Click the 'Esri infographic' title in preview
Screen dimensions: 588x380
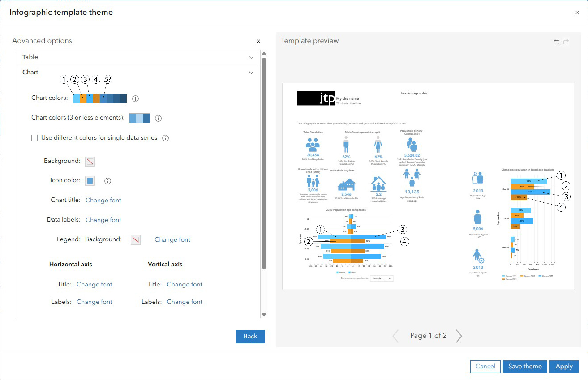tap(414, 93)
